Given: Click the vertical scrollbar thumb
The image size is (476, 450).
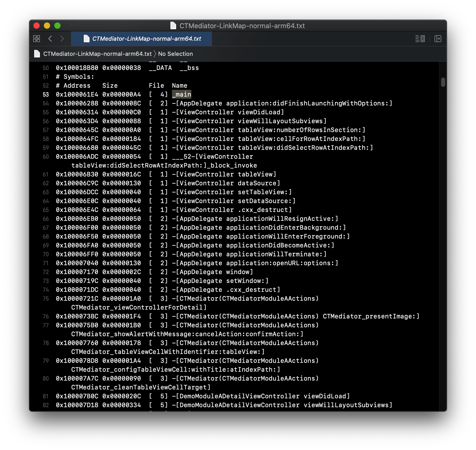Looking at the screenshot, I should pyautogui.click(x=443, y=82).
